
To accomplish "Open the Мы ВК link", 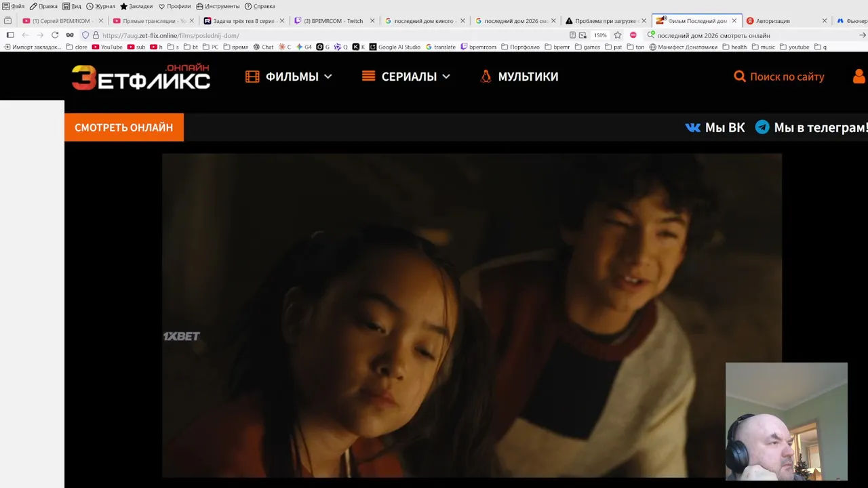I will tap(715, 127).
